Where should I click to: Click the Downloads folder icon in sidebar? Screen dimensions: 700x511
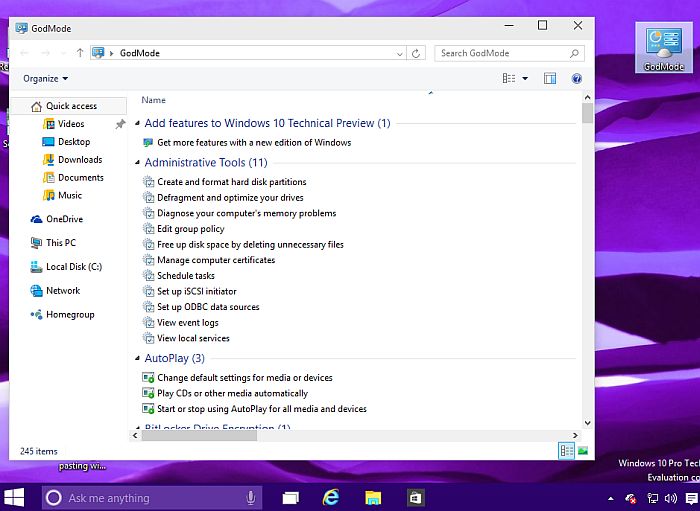tap(49, 159)
